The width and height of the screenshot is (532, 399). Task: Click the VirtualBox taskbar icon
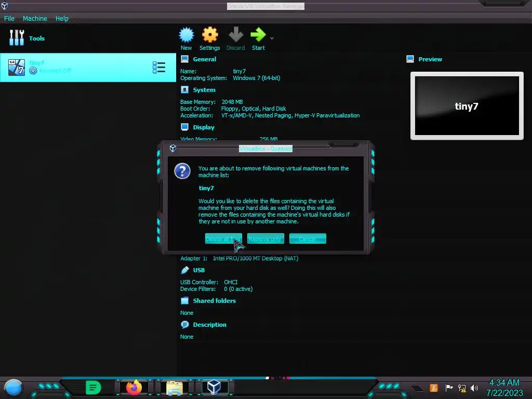(214, 387)
